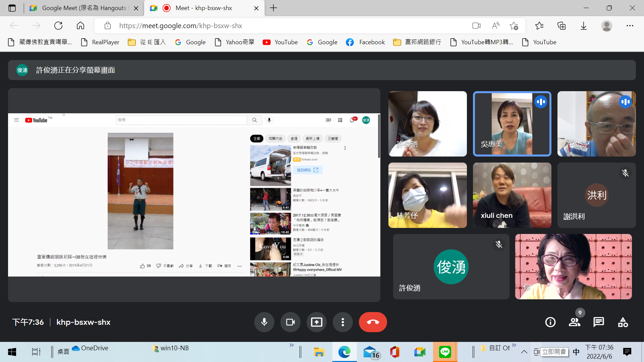Open Edge favorites star icon
The height and width of the screenshot is (362, 644).
[539, 26]
